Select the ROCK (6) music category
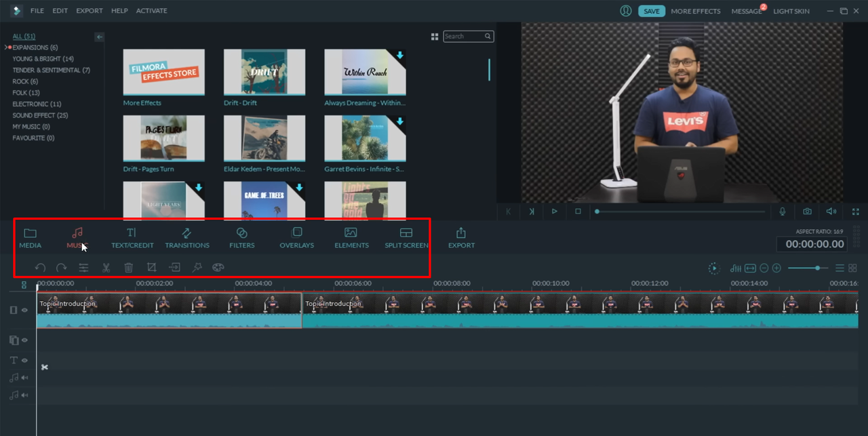Image resolution: width=868 pixels, height=436 pixels. coord(25,81)
